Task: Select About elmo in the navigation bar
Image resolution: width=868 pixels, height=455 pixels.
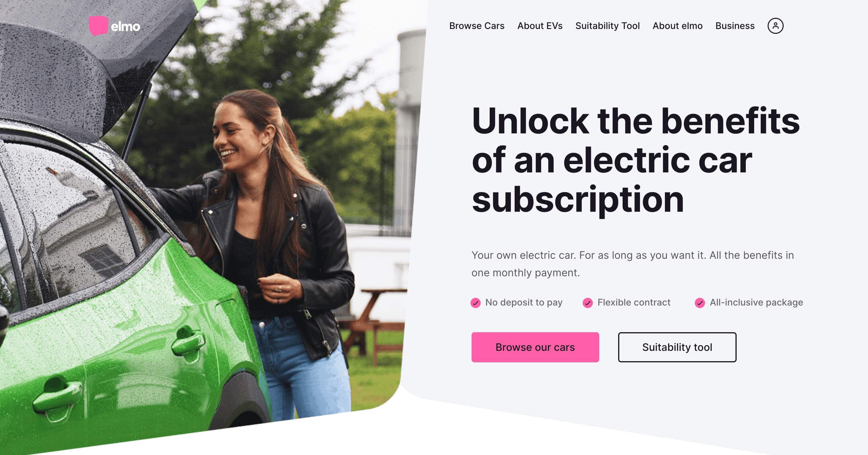Action: tap(677, 26)
